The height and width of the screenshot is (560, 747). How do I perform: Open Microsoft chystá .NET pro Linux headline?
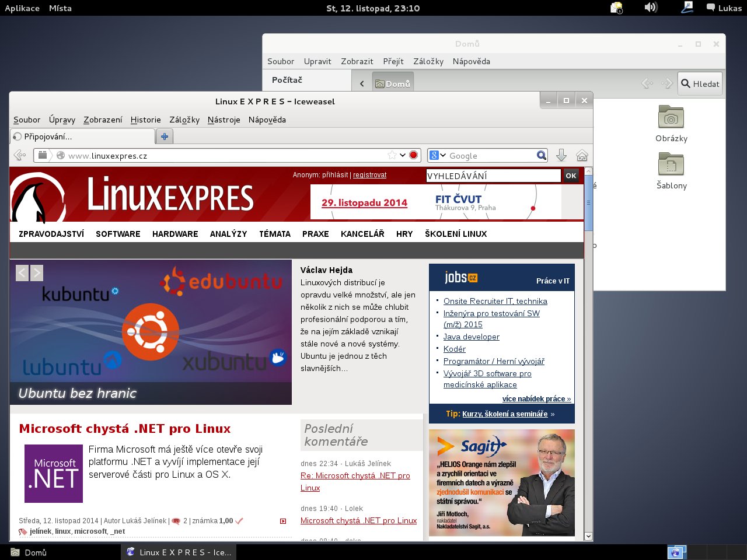pos(125,429)
